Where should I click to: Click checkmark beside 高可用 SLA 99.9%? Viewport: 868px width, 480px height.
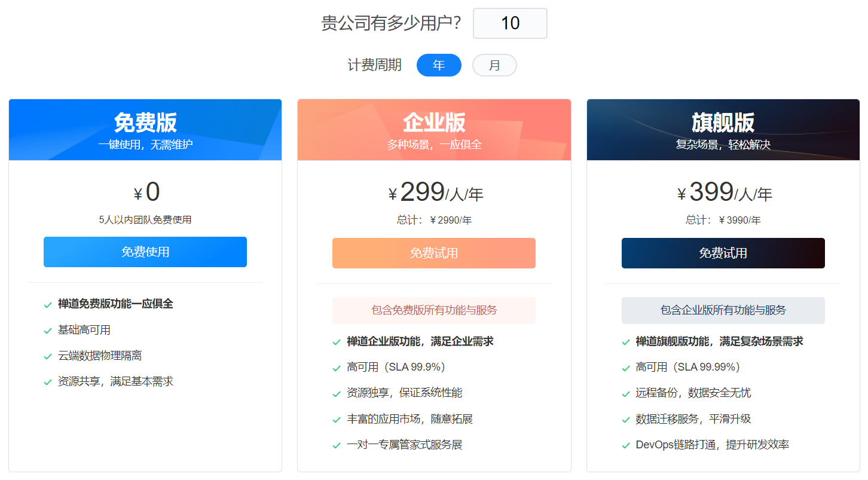pyautogui.click(x=337, y=368)
